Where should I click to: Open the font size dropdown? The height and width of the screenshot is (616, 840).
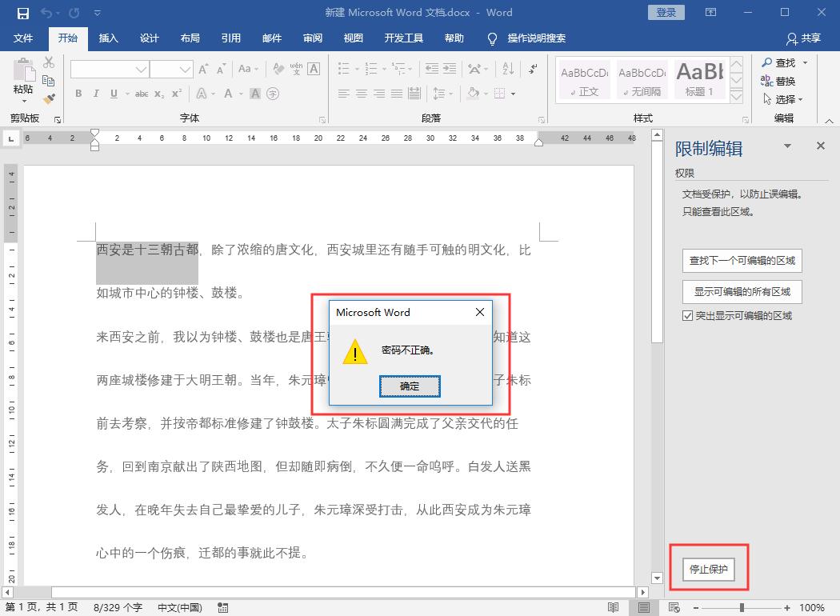click(x=186, y=70)
